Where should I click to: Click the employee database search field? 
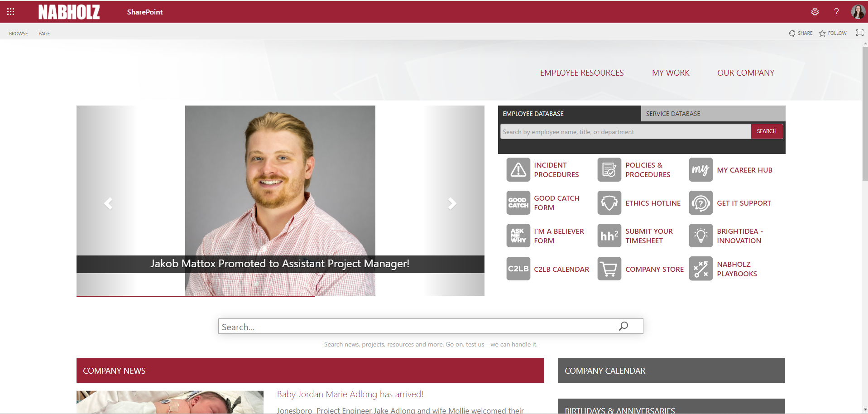pyautogui.click(x=625, y=132)
